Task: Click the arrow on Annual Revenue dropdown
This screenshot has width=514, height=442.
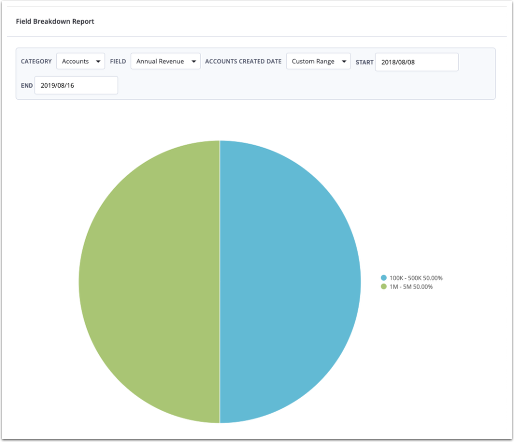Action: coord(194,61)
